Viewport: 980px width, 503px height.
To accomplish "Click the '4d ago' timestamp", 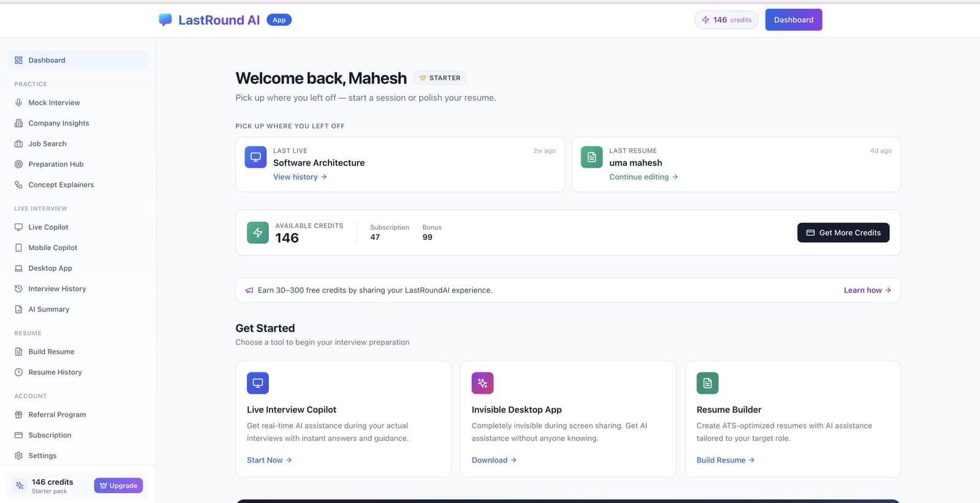I will (x=881, y=151).
